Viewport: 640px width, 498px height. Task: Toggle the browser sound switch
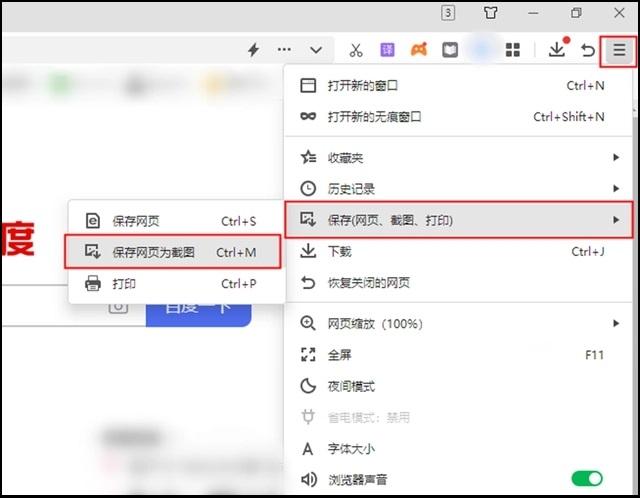tap(587, 478)
